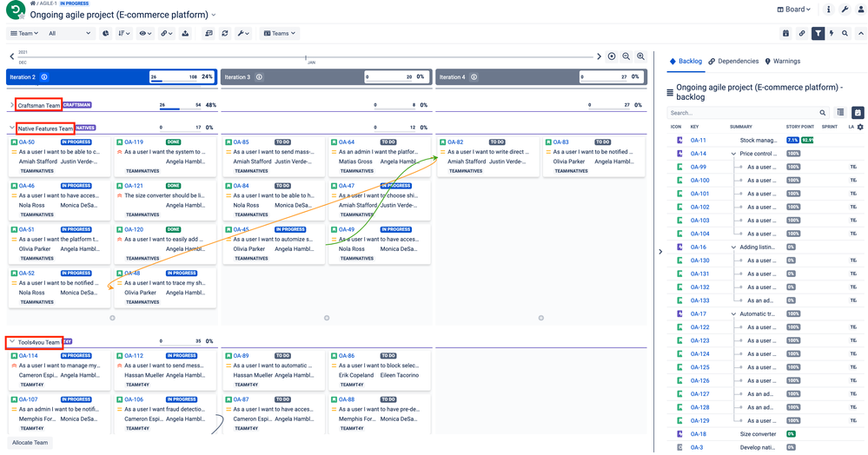Switch to the Backlog tab
868x455 pixels.
click(686, 61)
